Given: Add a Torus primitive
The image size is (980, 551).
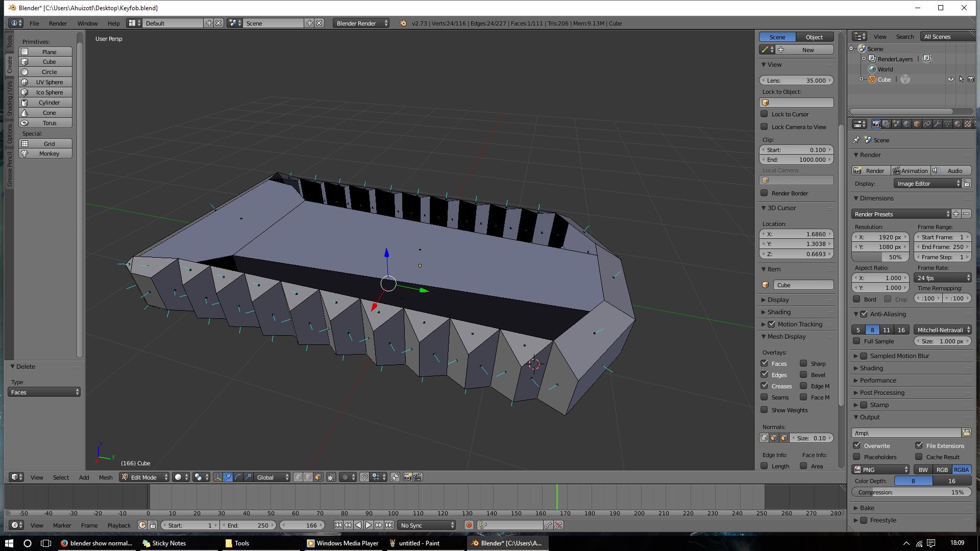Looking at the screenshot, I should (45, 123).
